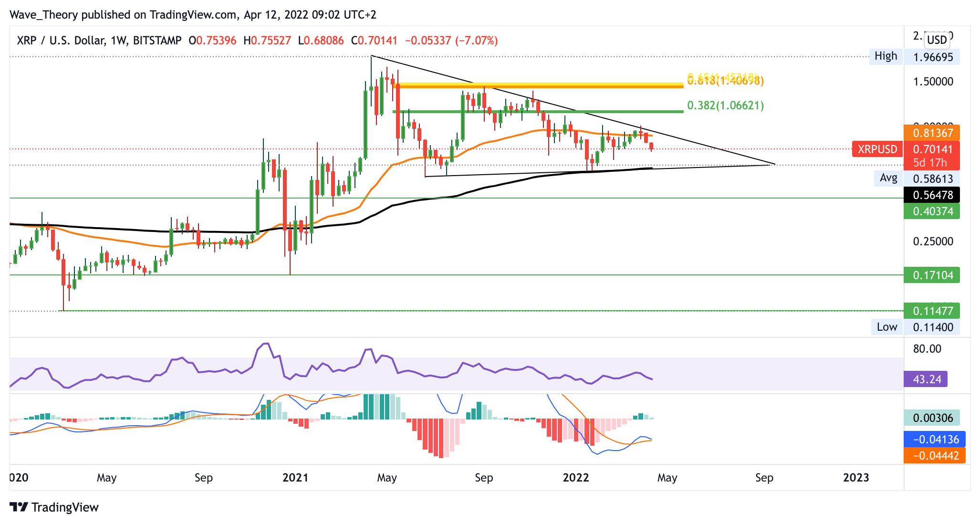This screenshot has height=524, width=980.
Task: Click the TradingView logo icon
Action: tap(19, 507)
